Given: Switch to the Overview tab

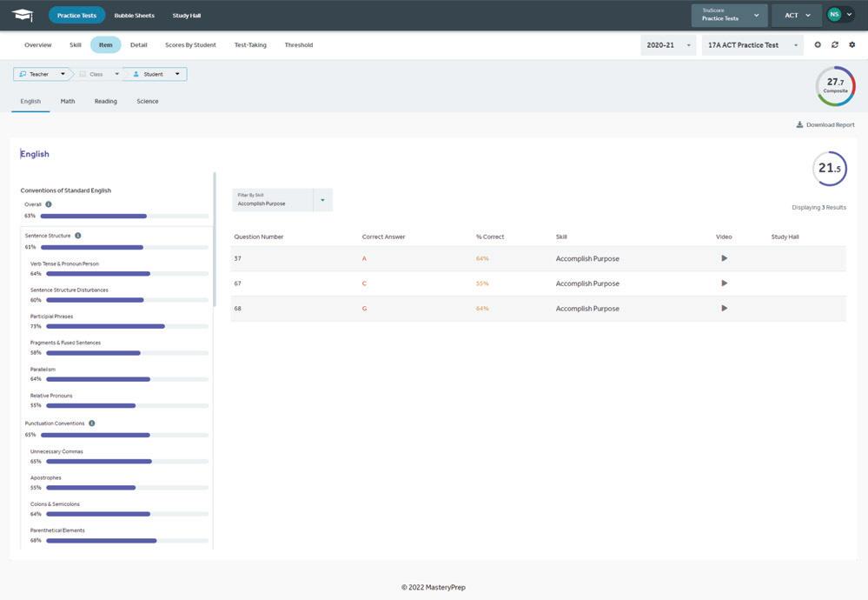Looking at the screenshot, I should (37, 45).
